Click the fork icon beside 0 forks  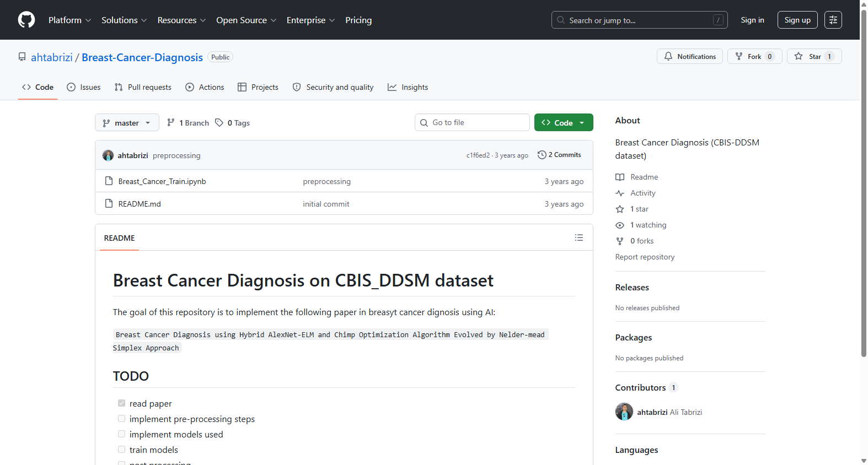(x=620, y=241)
